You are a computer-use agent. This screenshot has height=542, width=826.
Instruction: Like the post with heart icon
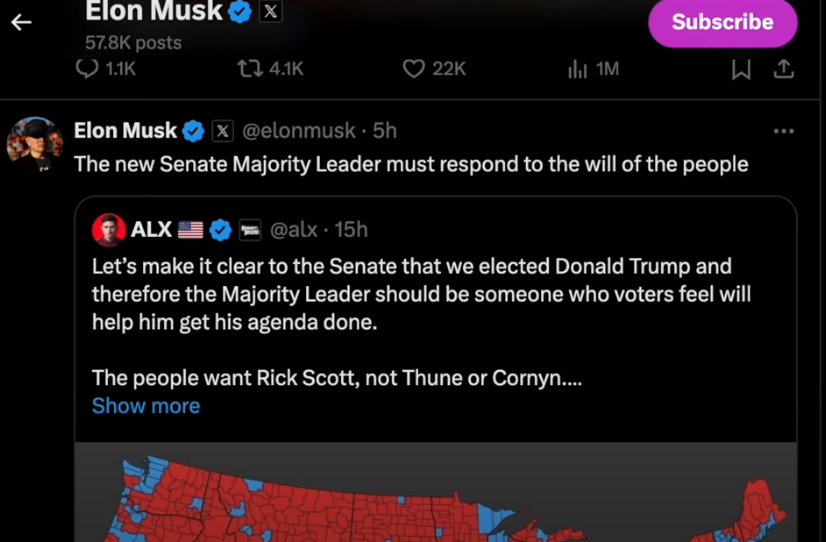pos(414,69)
